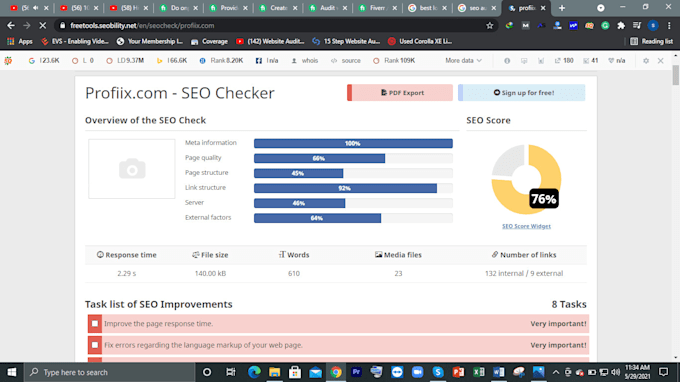This screenshot has width=680, height=382.
Task: Open the Windows notification center
Action: coord(664,372)
